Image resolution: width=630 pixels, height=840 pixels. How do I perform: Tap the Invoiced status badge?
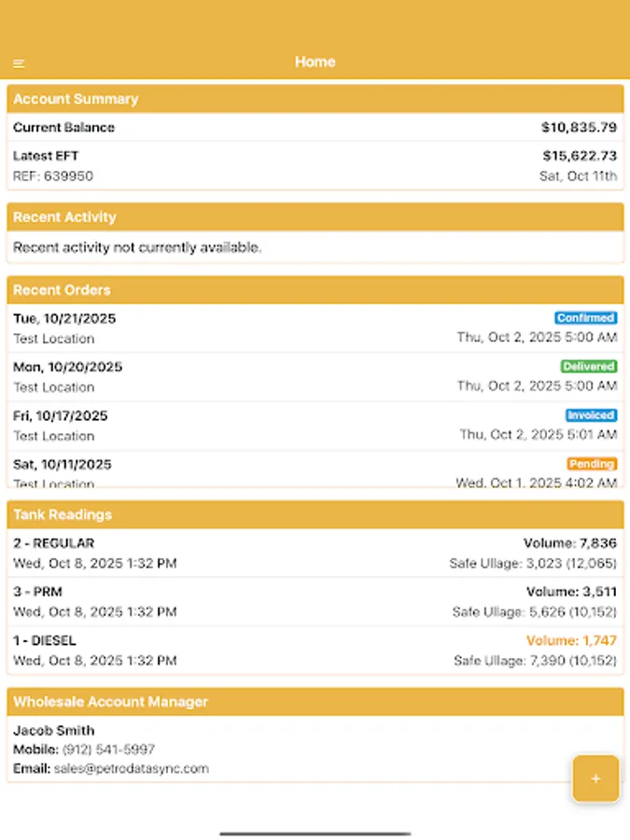click(x=590, y=414)
